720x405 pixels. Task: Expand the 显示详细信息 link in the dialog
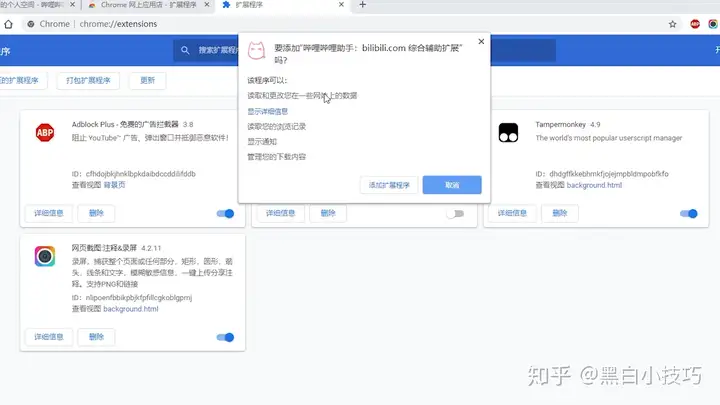point(268,111)
